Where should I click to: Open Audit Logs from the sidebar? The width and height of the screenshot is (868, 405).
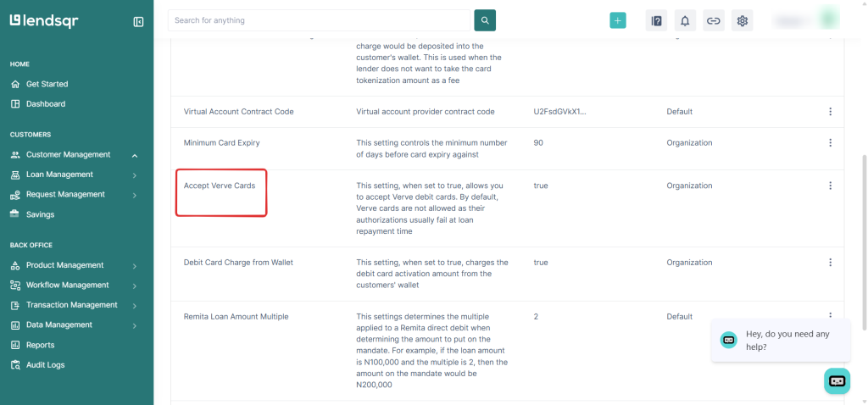[45, 365]
